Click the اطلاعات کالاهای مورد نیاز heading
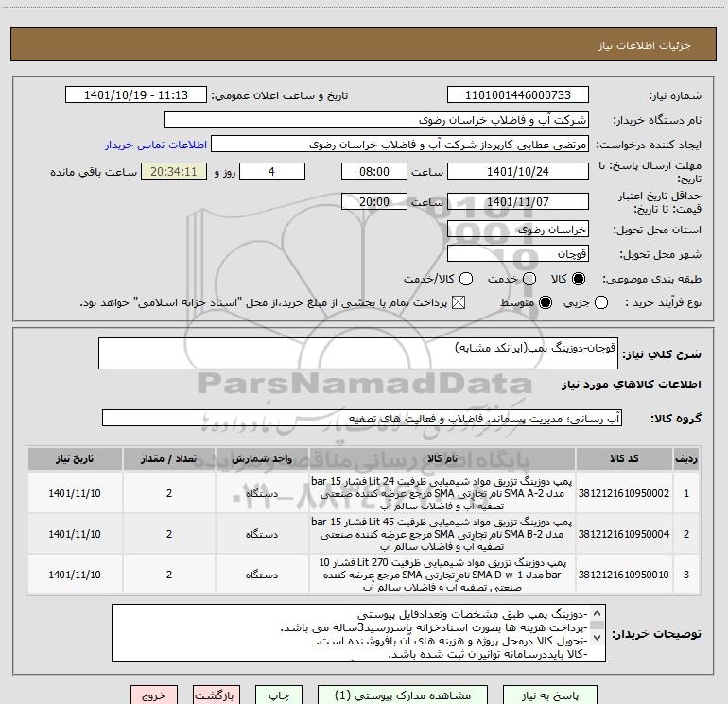 632,385
